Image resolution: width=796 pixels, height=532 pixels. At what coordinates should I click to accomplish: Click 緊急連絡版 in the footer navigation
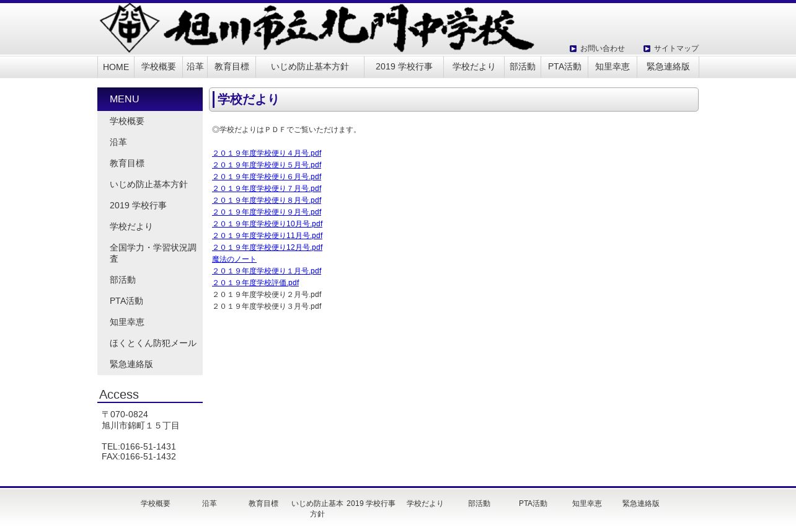tap(641, 503)
